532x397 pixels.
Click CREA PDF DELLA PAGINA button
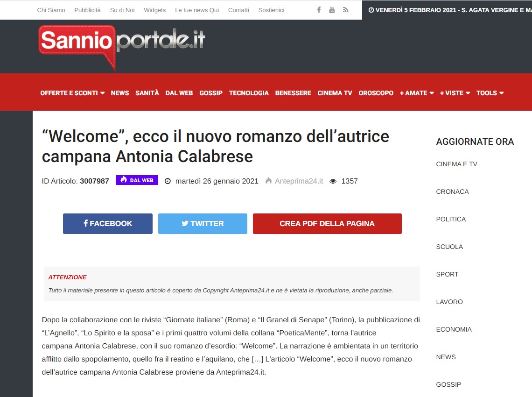coord(327,223)
